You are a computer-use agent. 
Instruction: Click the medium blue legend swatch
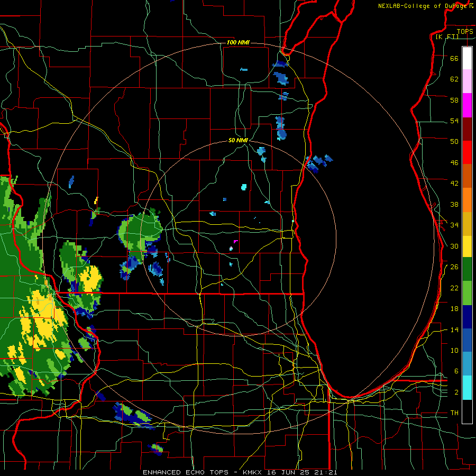pyautogui.click(x=467, y=340)
